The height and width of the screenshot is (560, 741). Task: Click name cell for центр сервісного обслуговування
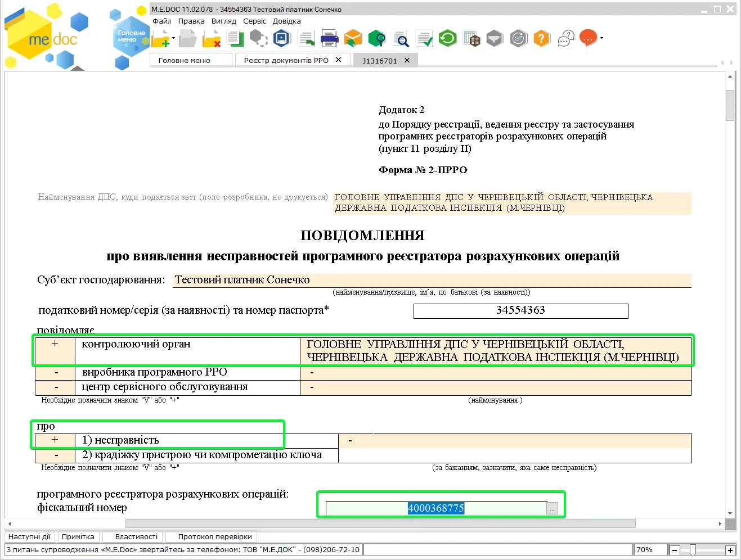click(x=496, y=388)
